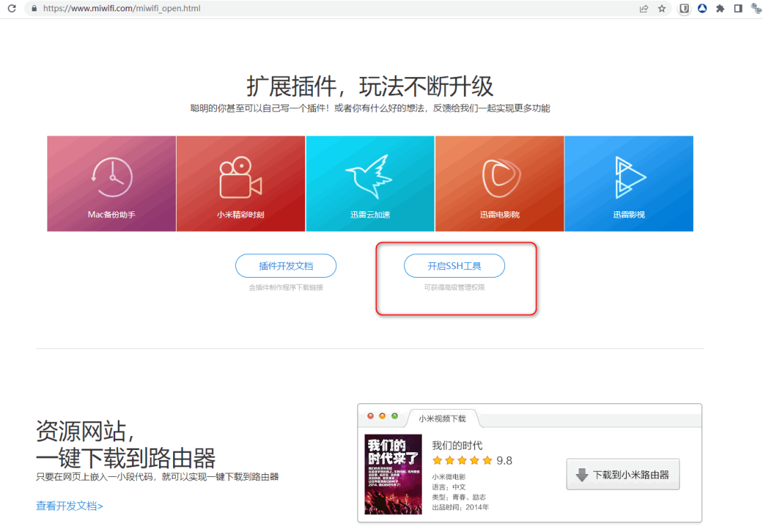Click the 我们的时代 movie title
Screen dimensions: 763x532
(x=457, y=445)
